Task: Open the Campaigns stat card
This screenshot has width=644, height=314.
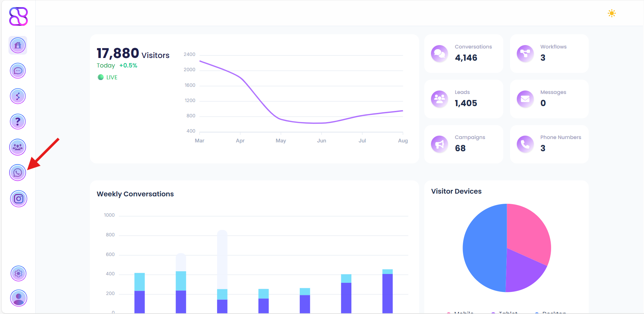Action: point(463,144)
